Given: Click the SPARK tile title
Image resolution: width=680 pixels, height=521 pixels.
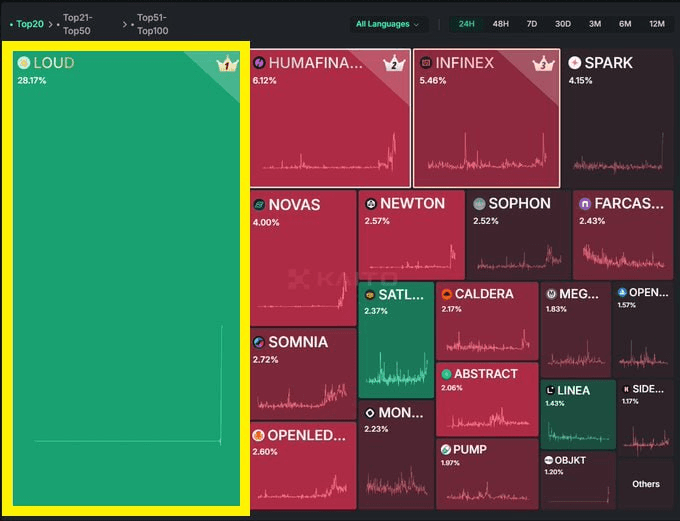Looking at the screenshot, I should point(608,63).
